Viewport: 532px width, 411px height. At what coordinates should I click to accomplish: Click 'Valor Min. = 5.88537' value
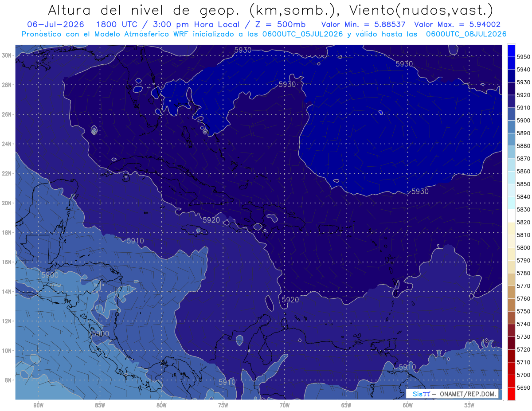(x=364, y=24)
